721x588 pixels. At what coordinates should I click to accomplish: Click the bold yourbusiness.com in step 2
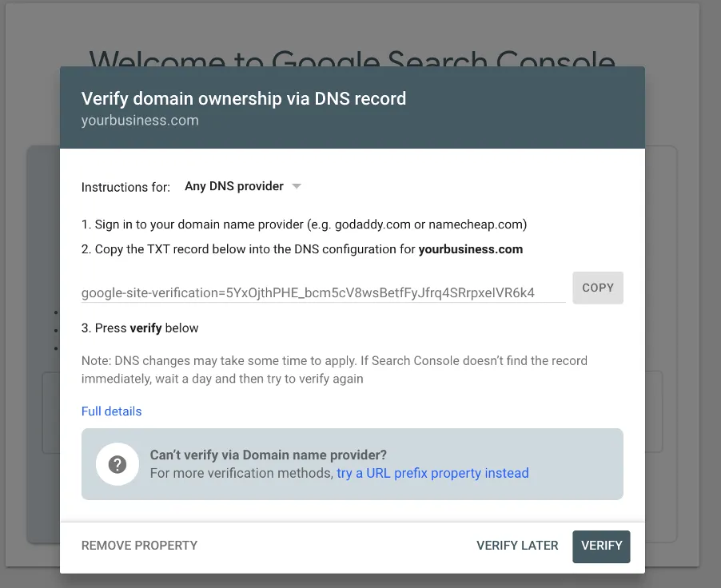point(471,249)
